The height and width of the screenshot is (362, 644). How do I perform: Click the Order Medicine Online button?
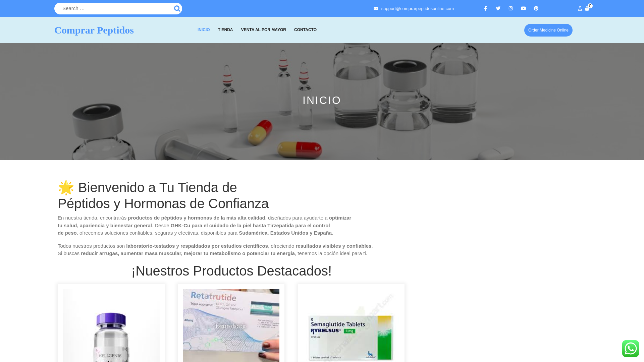click(548, 30)
